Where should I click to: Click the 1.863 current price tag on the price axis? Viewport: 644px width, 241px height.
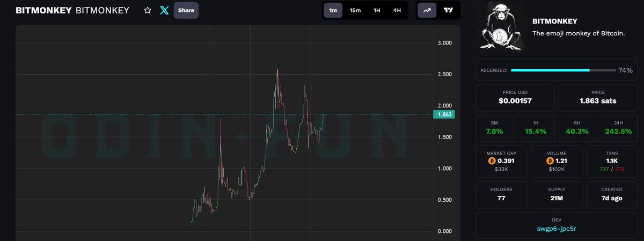point(443,114)
